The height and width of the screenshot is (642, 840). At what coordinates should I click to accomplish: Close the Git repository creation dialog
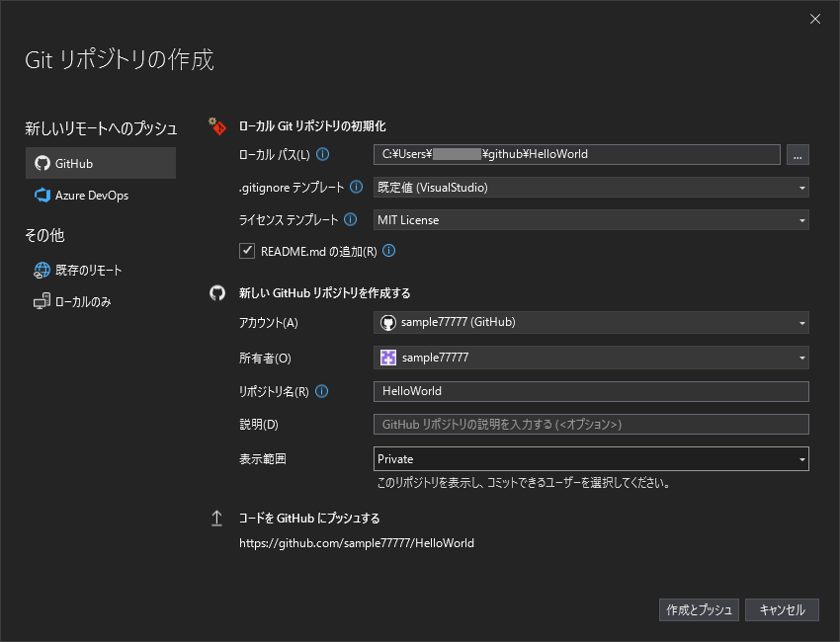(x=815, y=20)
